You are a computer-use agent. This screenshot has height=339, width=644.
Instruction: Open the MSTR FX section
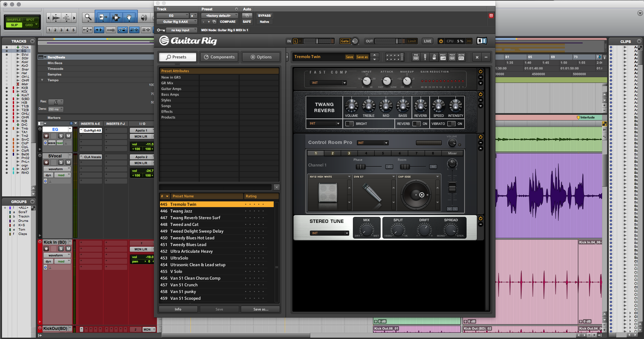click(x=461, y=57)
